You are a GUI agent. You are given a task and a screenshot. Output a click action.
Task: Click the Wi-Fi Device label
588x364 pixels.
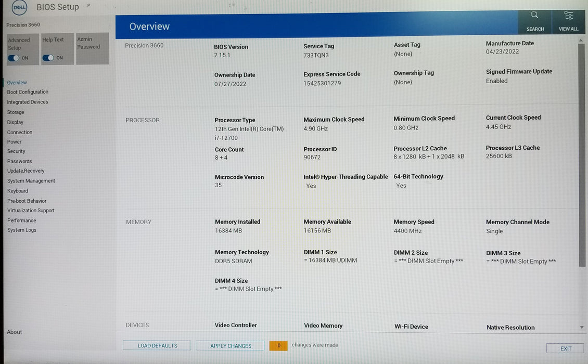pyautogui.click(x=411, y=327)
